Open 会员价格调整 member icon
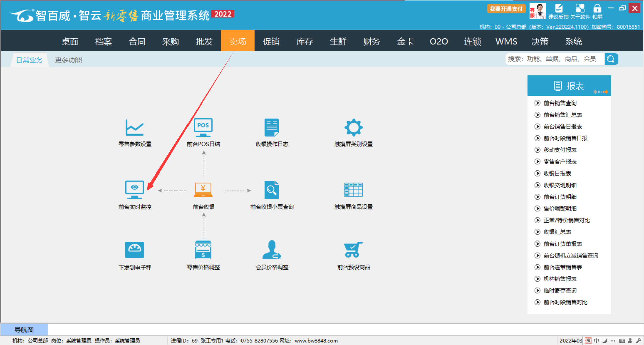 [272, 250]
